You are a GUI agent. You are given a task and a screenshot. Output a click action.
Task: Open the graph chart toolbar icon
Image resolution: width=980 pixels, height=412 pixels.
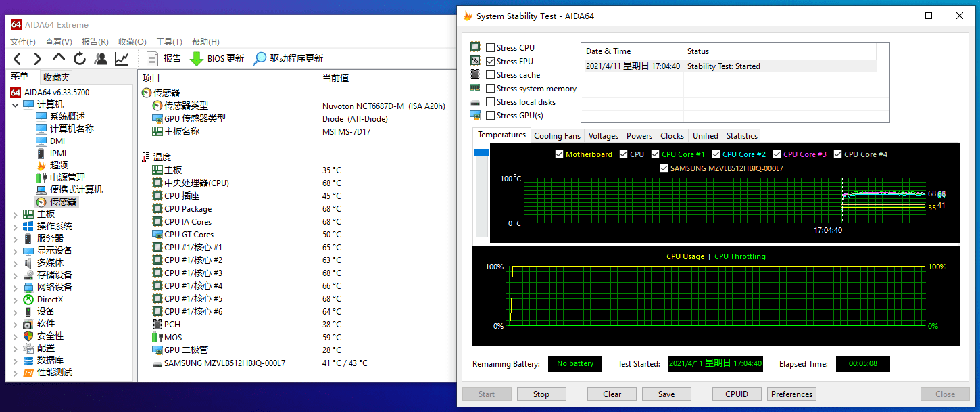click(x=122, y=59)
